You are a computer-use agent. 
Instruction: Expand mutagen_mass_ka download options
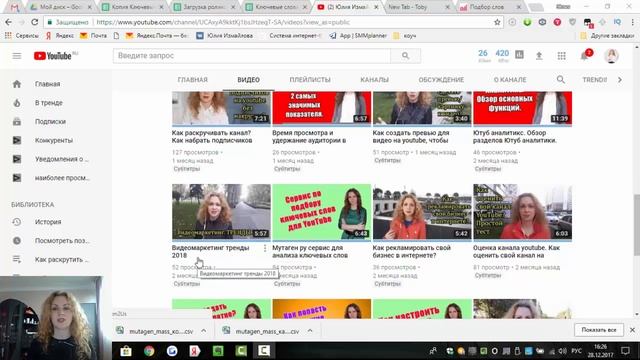coord(310,331)
